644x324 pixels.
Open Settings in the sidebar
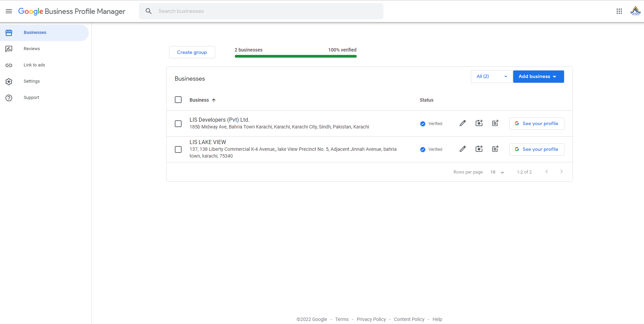tap(44, 81)
